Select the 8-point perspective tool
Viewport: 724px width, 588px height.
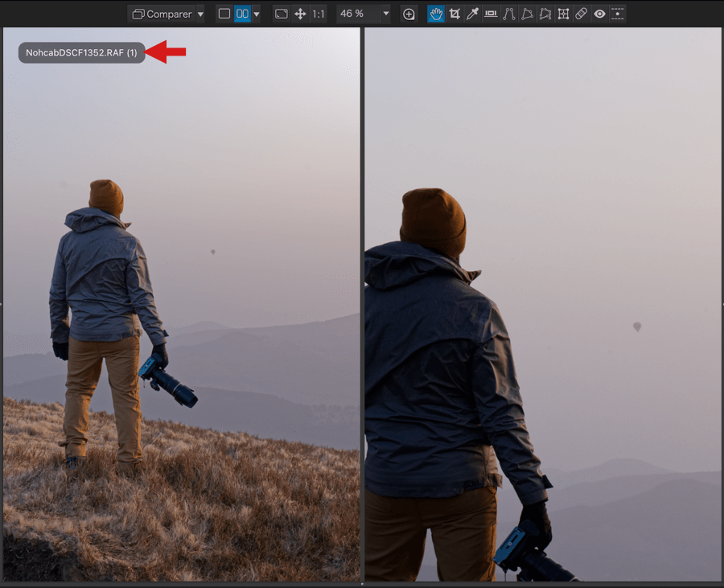point(545,14)
